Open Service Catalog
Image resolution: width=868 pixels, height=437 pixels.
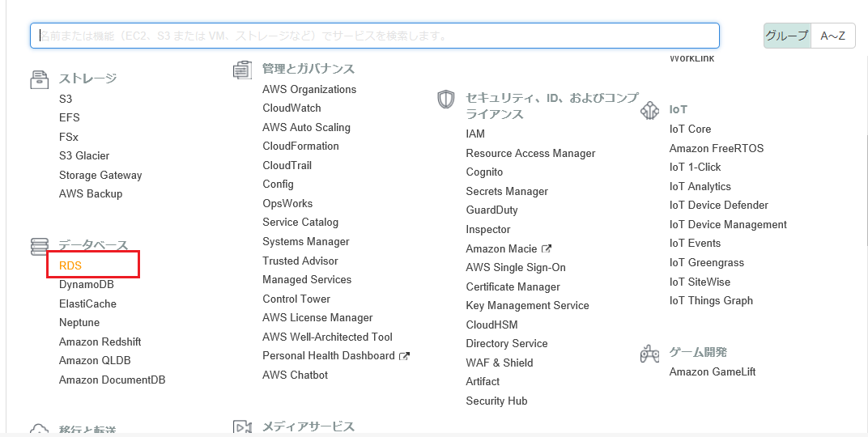point(300,223)
